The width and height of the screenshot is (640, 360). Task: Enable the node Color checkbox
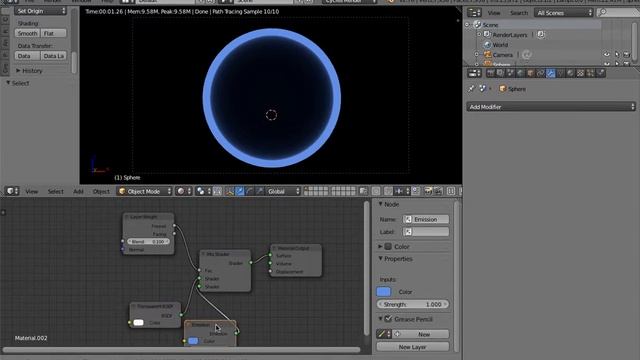pos(388,247)
